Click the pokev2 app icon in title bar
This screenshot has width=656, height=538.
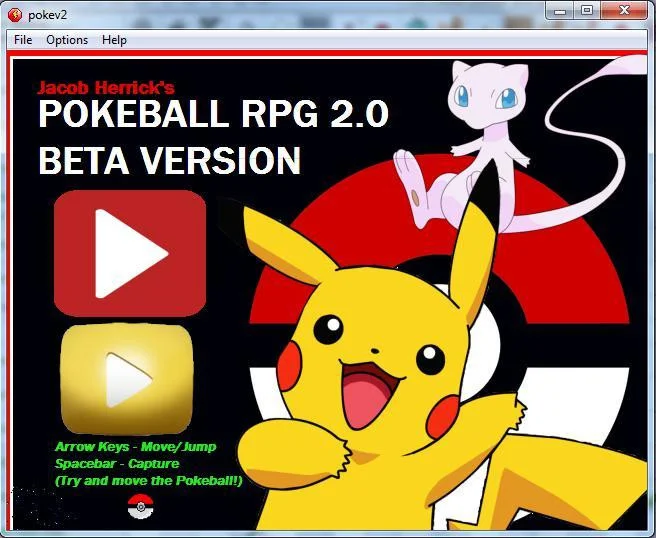15,15
